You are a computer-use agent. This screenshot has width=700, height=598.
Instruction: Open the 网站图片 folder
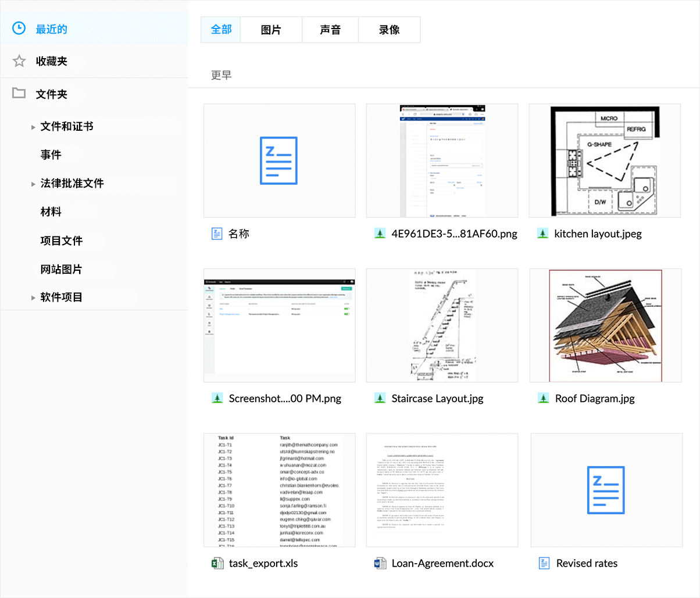coord(61,269)
